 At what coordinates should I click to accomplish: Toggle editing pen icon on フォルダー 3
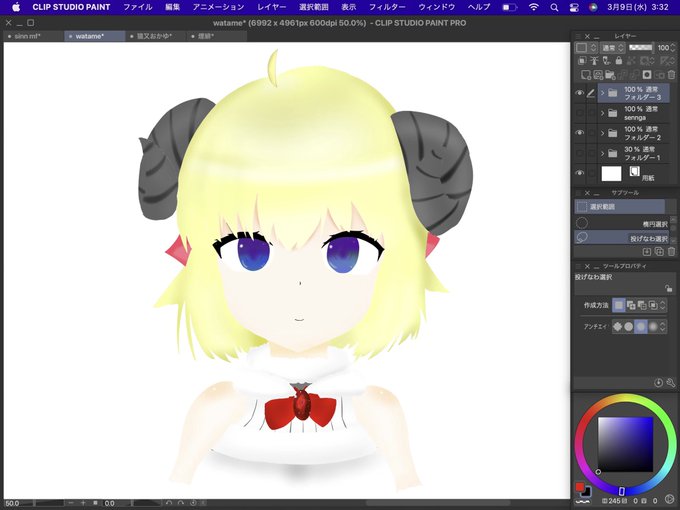pos(591,93)
